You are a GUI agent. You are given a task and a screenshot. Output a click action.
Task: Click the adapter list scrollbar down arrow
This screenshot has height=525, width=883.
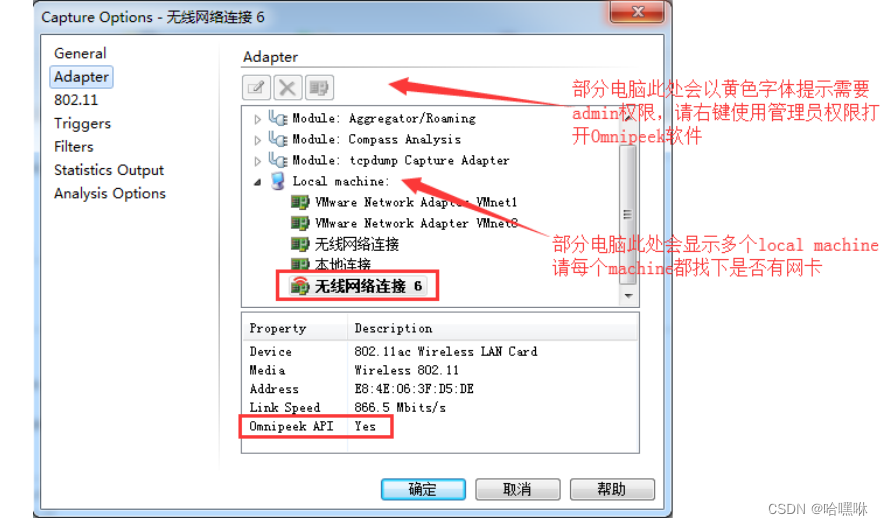coord(628,295)
